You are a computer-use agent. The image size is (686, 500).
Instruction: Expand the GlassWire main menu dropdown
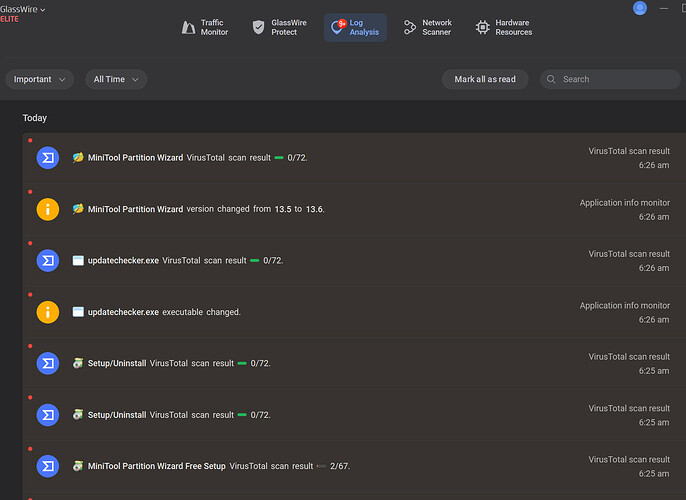(24, 8)
